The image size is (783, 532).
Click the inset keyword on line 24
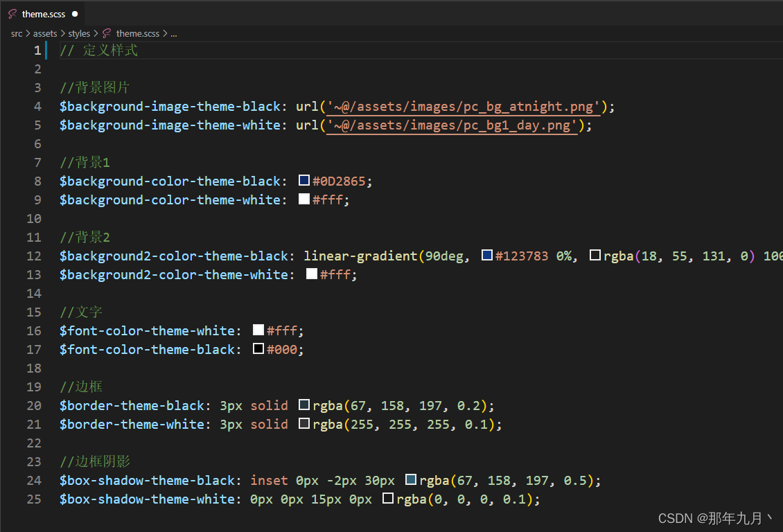[x=269, y=480]
